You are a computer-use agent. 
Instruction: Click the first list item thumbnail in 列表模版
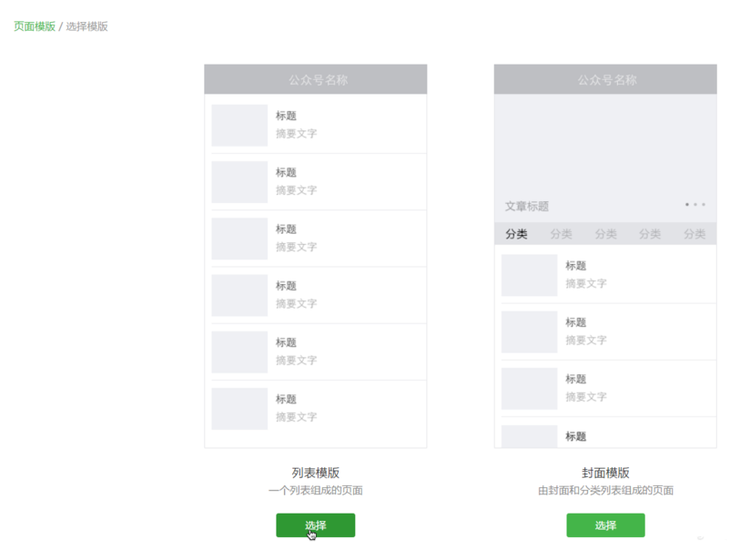(x=238, y=125)
